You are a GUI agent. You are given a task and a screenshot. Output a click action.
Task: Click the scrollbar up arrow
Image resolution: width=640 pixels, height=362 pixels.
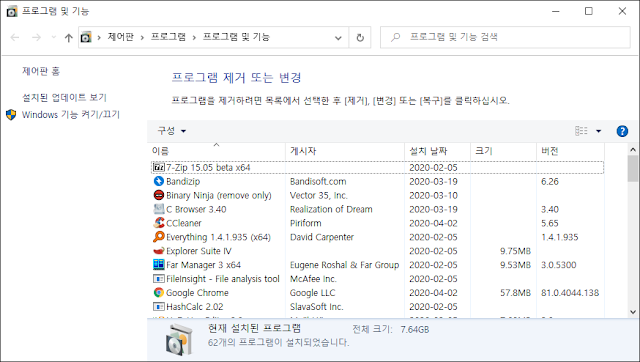click(x=633, y=150)
